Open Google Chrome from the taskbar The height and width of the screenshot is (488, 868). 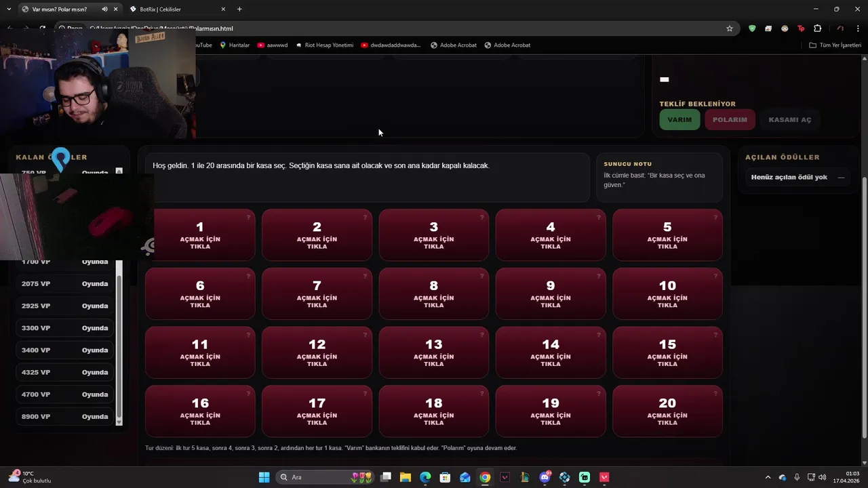(x=485, y=477)
